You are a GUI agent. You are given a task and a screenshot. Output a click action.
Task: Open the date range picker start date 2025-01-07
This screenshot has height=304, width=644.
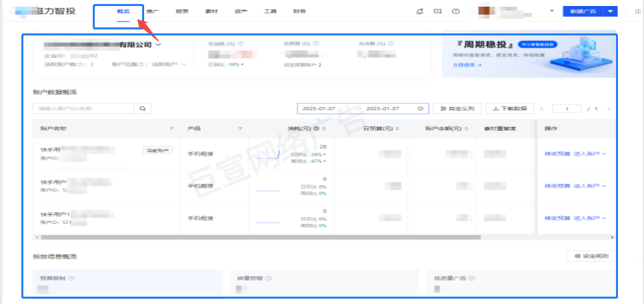point(319,109)
